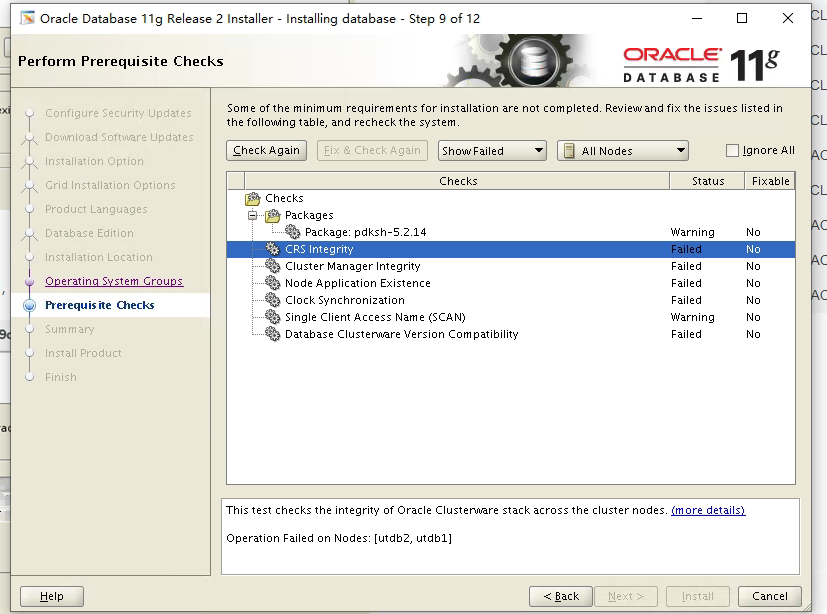Click the disabled Install button
The image size is (827, 614).
click(698, 596)
